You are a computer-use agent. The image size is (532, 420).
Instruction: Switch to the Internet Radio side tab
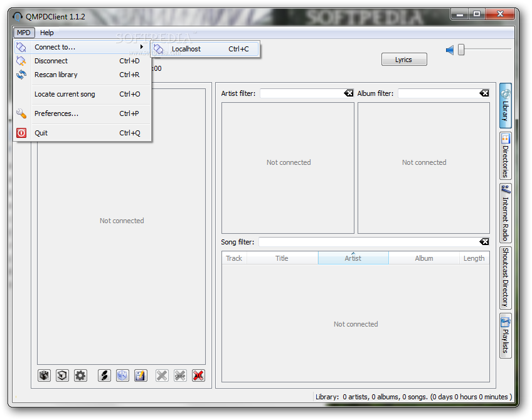[506, 213]
